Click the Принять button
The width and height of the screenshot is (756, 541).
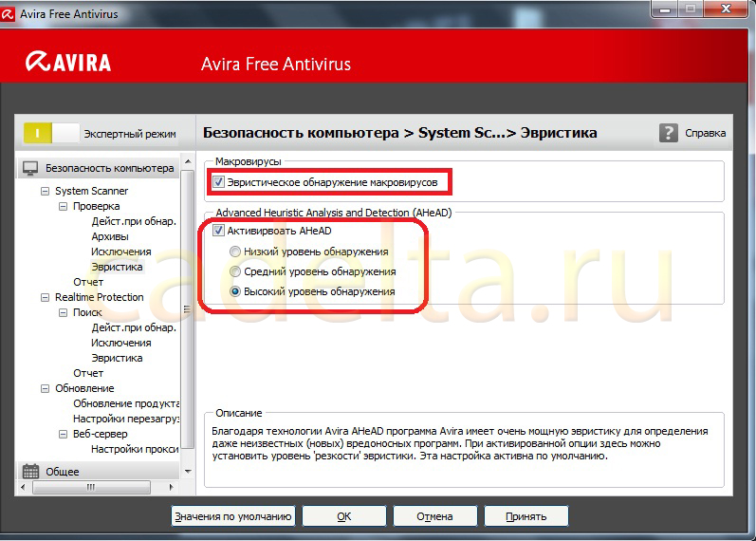[526, 516]
